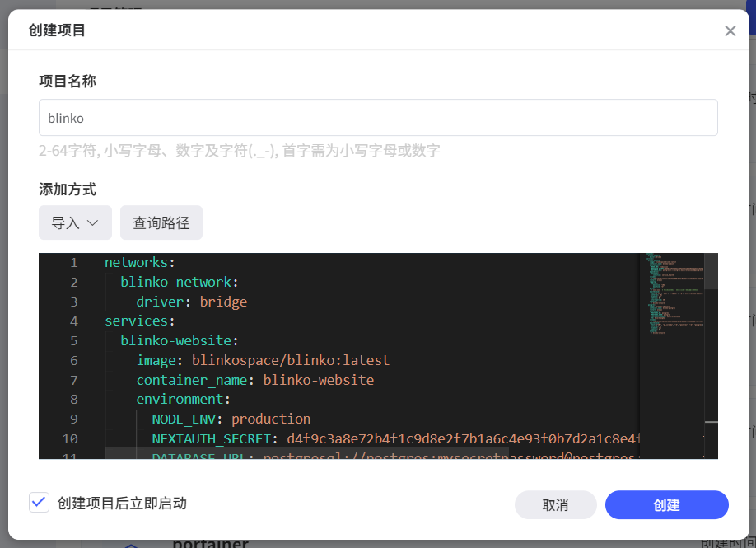Click 'blinkospace/blinko:latest' image value
This screenshot has height=548, width=756.
[291, 360]
